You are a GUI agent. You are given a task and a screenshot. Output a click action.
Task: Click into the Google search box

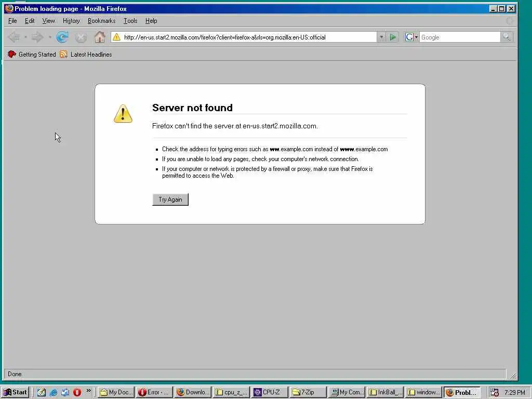460,37
